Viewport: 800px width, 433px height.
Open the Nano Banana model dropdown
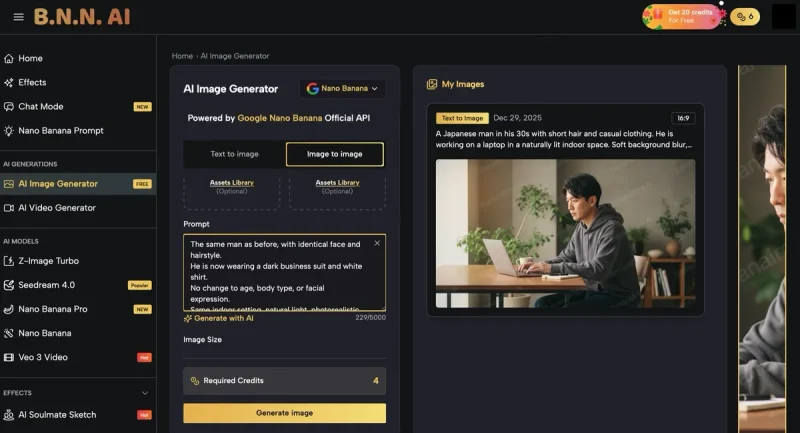[x=342, y=88]
